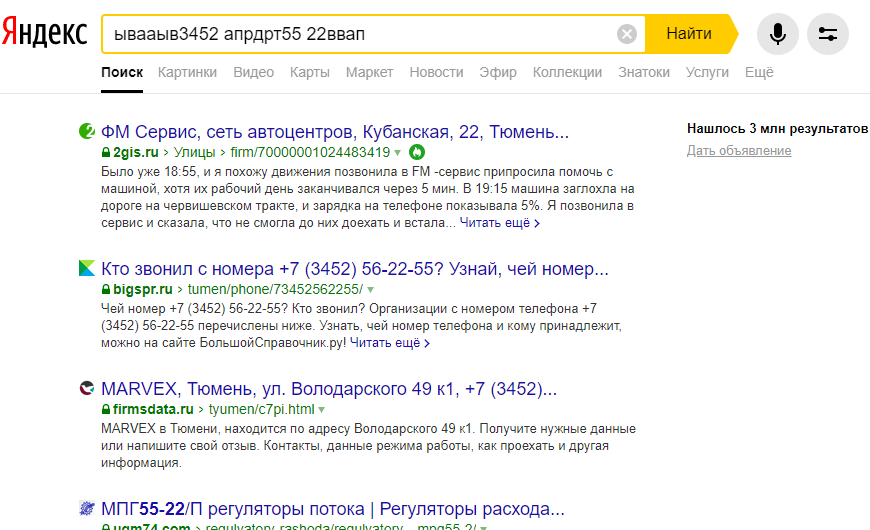Screen dimensions: 870x530
Task: Open the Карты tab
Action: pyautogui.click(x=310, y=72)
